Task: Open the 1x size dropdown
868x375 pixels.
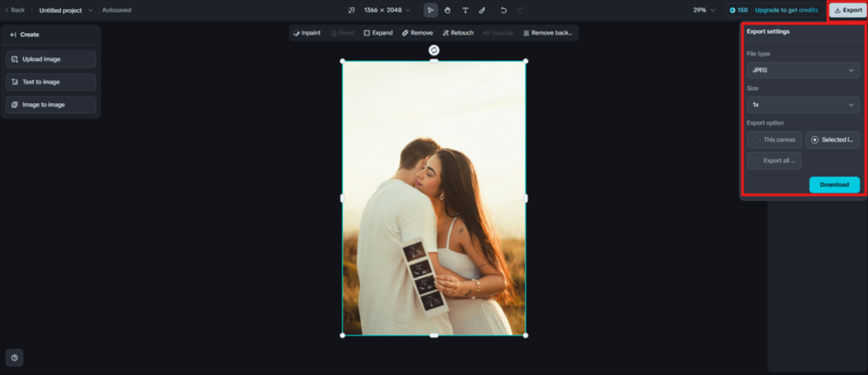Action: point(803,104)
